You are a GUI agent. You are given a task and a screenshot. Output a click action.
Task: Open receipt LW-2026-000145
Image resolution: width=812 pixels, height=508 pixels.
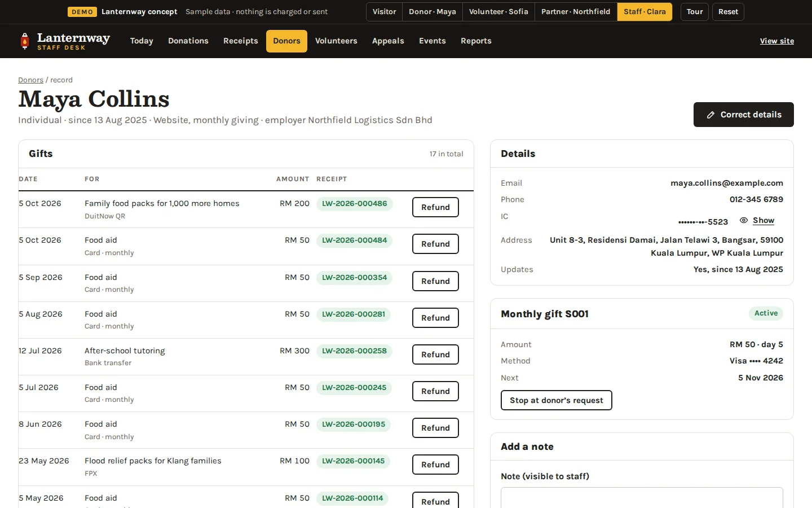[354, 461]
